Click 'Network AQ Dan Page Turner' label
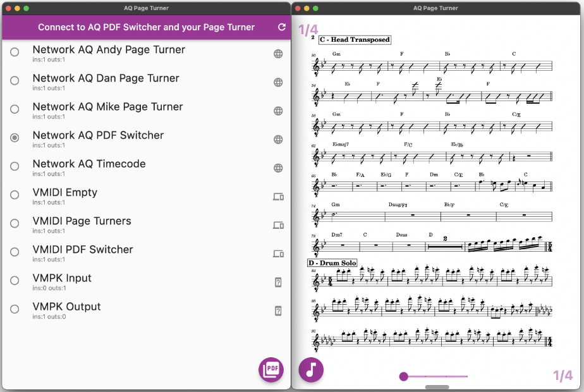 106,78
